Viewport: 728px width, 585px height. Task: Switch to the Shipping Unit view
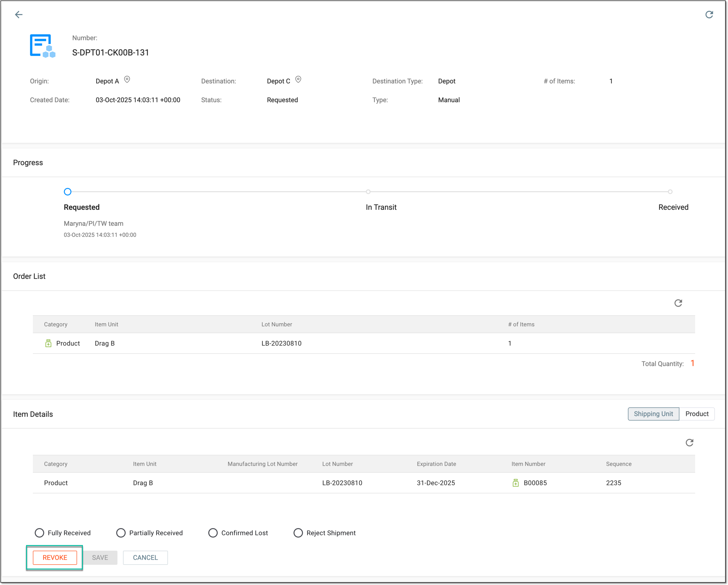(x=653, y=414)
